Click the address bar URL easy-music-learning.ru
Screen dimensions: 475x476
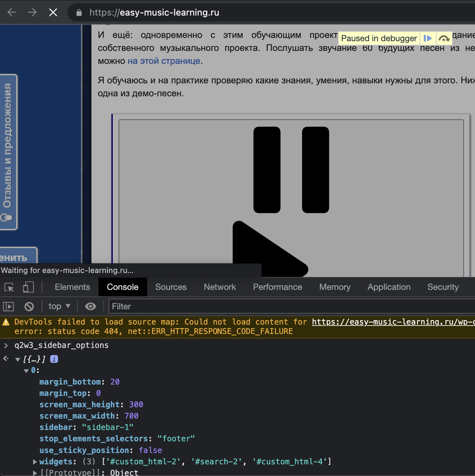point(154,13)
